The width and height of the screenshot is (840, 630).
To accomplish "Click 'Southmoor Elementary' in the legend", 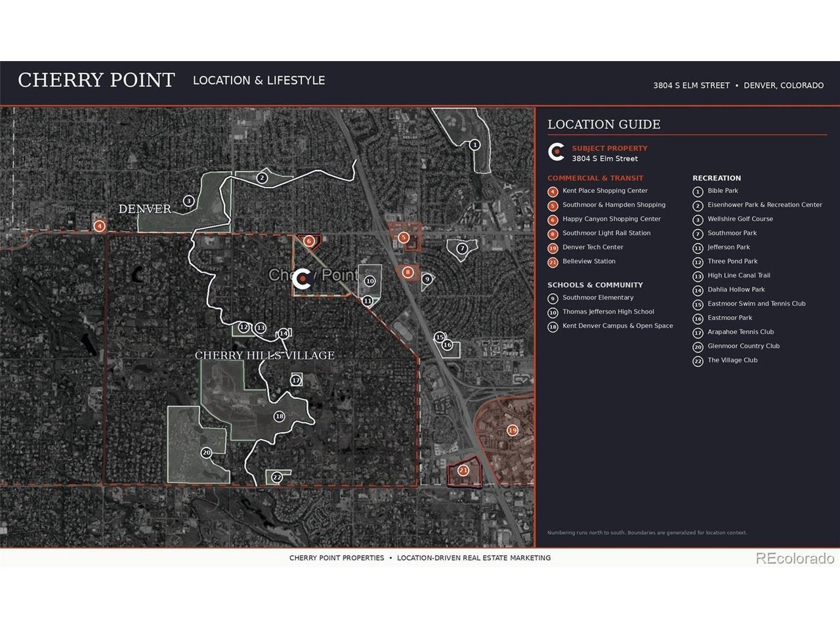I will [598, 298].
